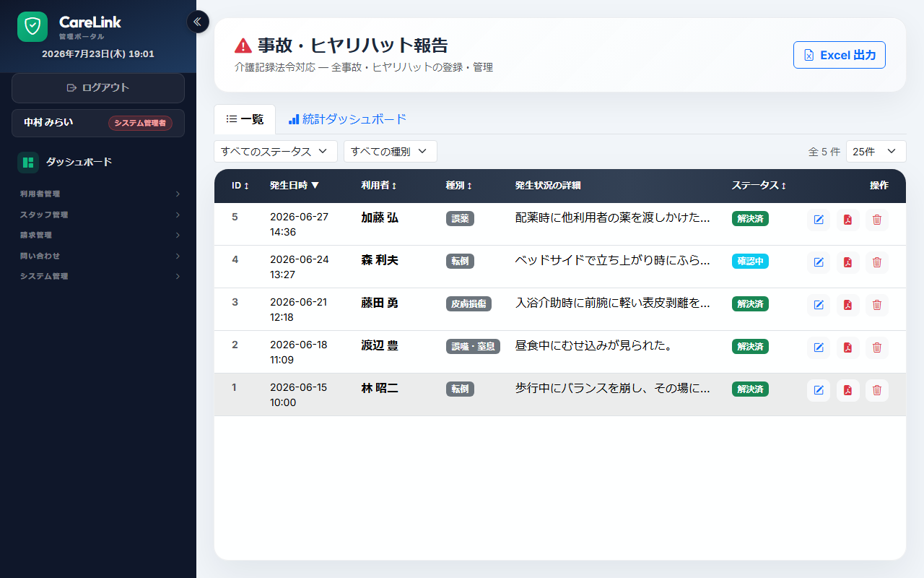Sort table by ID column

click(x=240, y=186)
